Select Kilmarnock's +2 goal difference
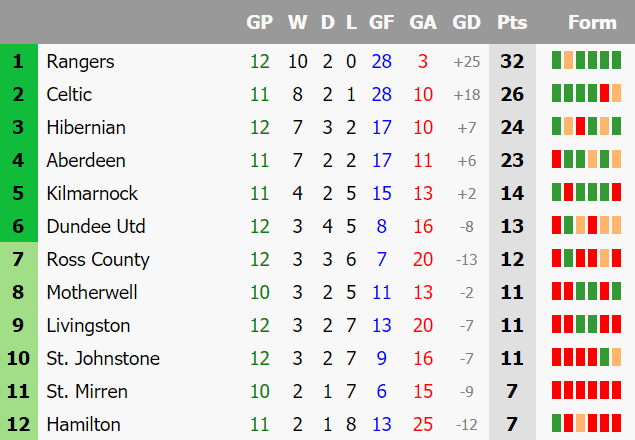The image size is (635, 440). [x=466, y=194]
